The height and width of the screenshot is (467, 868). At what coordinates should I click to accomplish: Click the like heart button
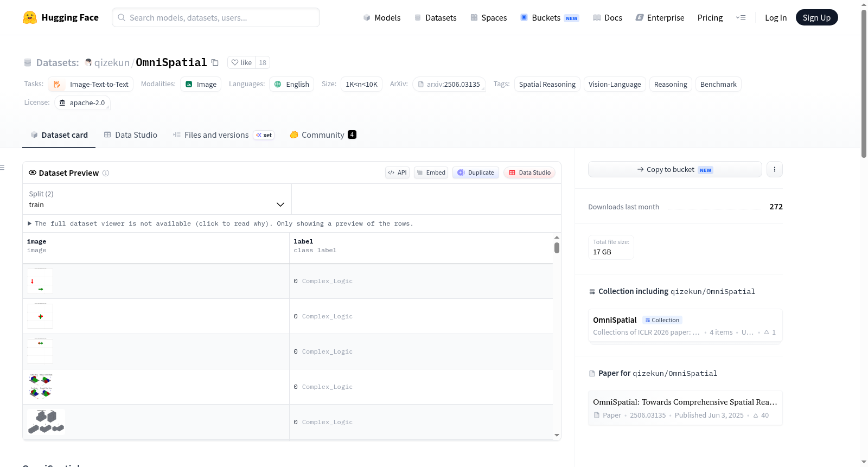241,62
